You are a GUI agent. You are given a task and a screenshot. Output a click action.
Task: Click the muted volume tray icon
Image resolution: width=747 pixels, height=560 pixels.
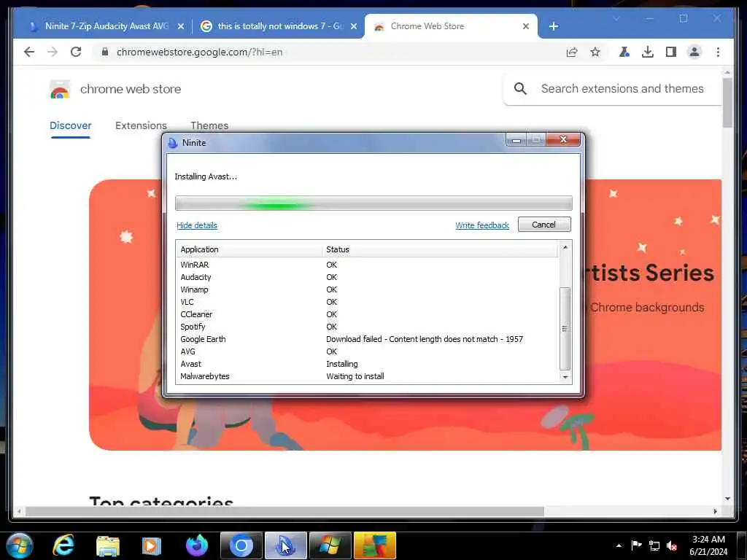coord(672,545)
